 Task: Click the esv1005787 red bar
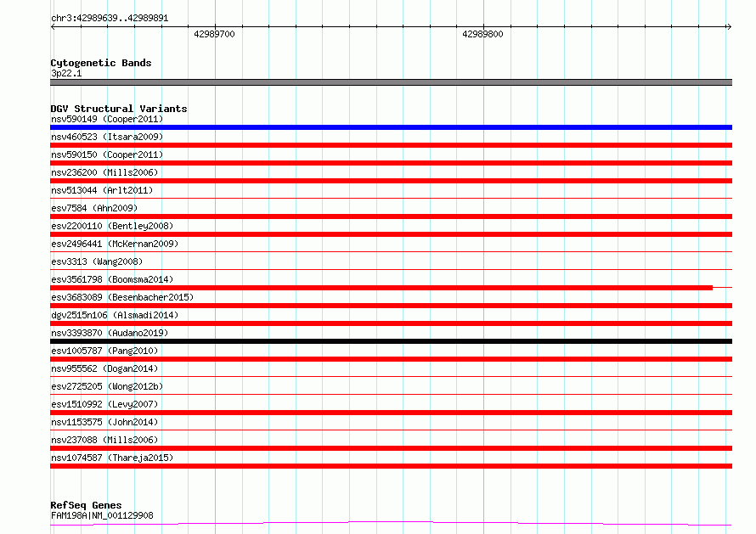391,359
